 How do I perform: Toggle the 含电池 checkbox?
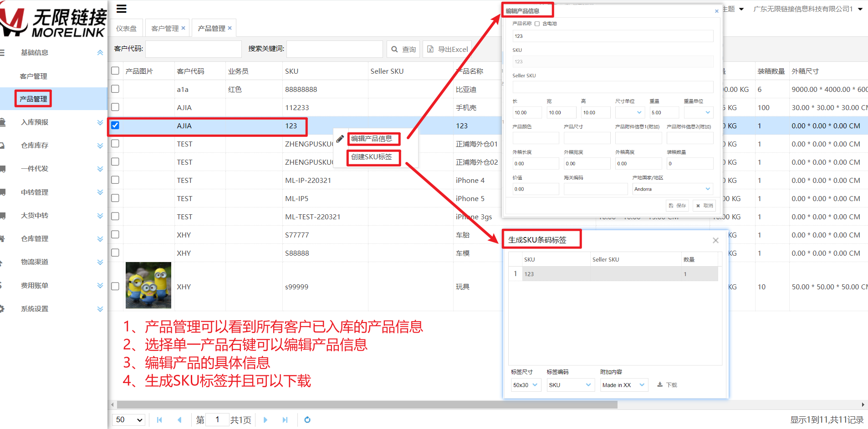click(537, 24)
